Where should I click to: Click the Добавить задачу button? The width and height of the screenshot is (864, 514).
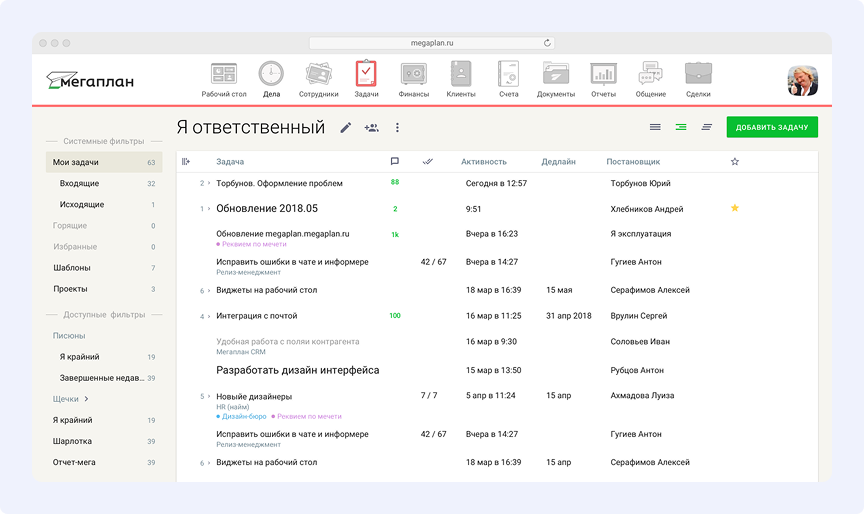pos(772,128)
